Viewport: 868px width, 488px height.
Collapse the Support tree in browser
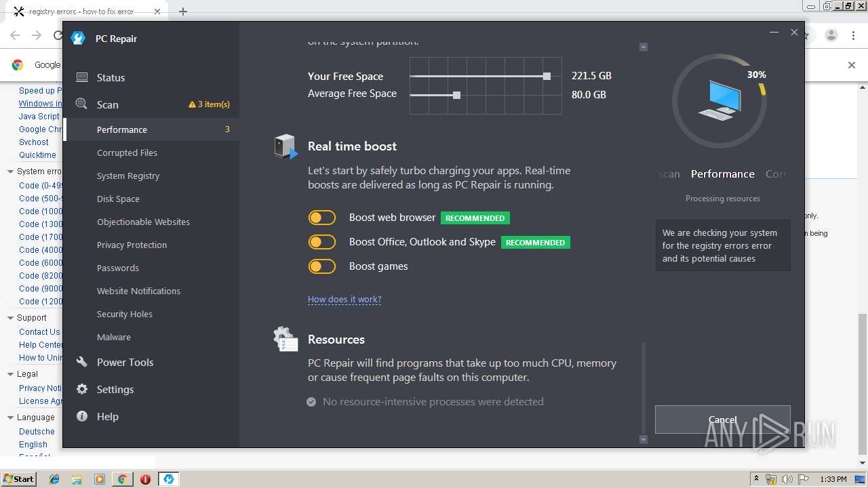tap(10, 318)
